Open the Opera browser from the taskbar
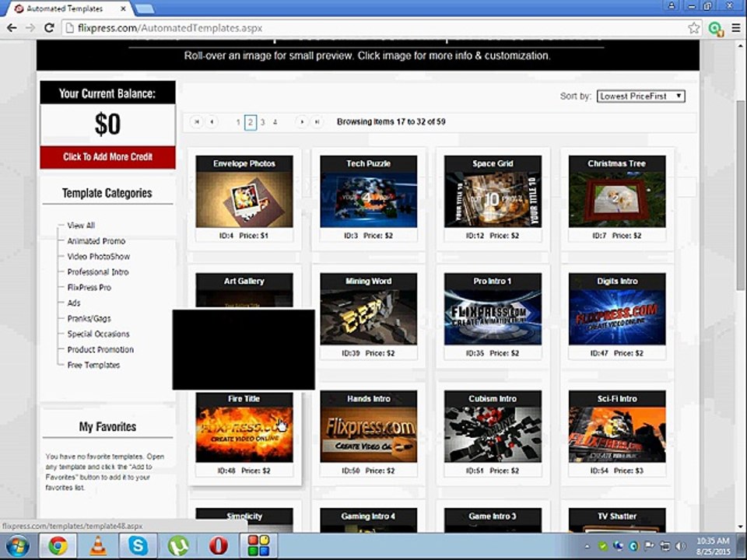 pos(218,546)
